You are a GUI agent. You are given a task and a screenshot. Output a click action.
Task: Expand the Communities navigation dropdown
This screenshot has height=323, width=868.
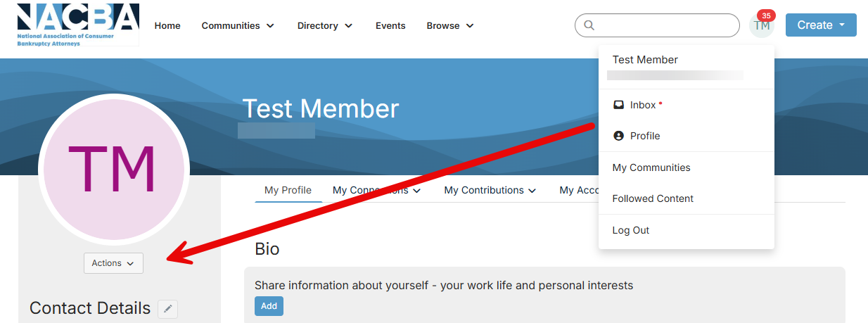pyautogui.click(x=238, y=25)
